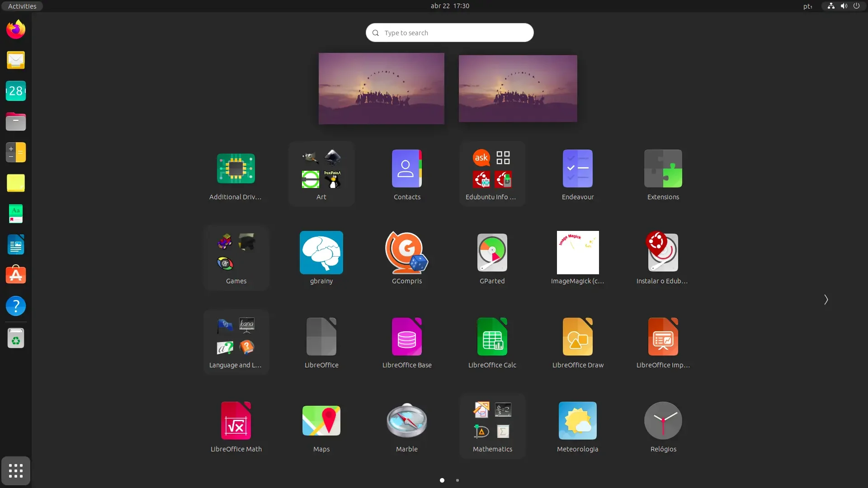868x488 pixels.
Task: Open LibreOffice Impress
Action: 663,343
